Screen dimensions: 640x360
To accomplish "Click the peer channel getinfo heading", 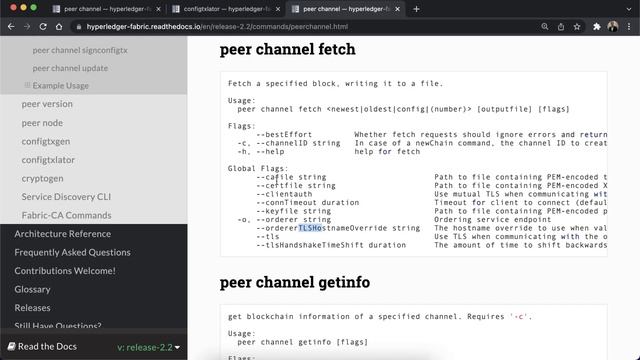I will (295, 282).
